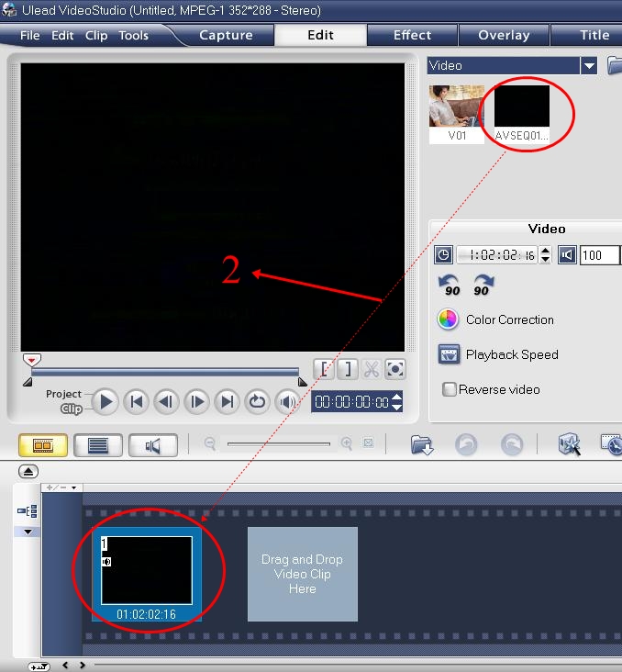Click the enlarge timeline panel button

point(28,472)
